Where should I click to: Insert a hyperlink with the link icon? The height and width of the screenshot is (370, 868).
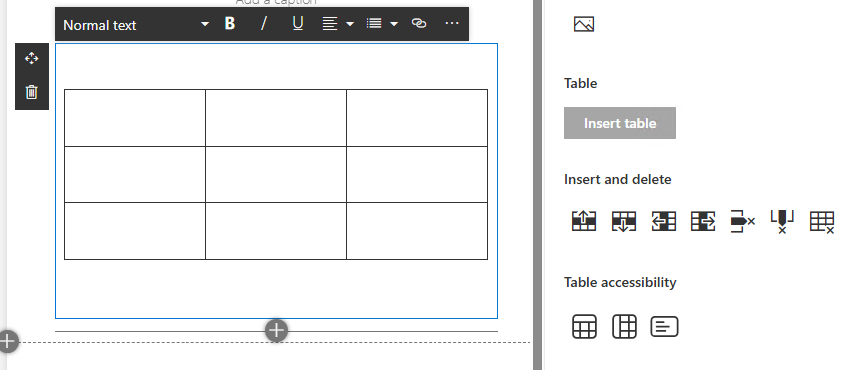point(419,23)
